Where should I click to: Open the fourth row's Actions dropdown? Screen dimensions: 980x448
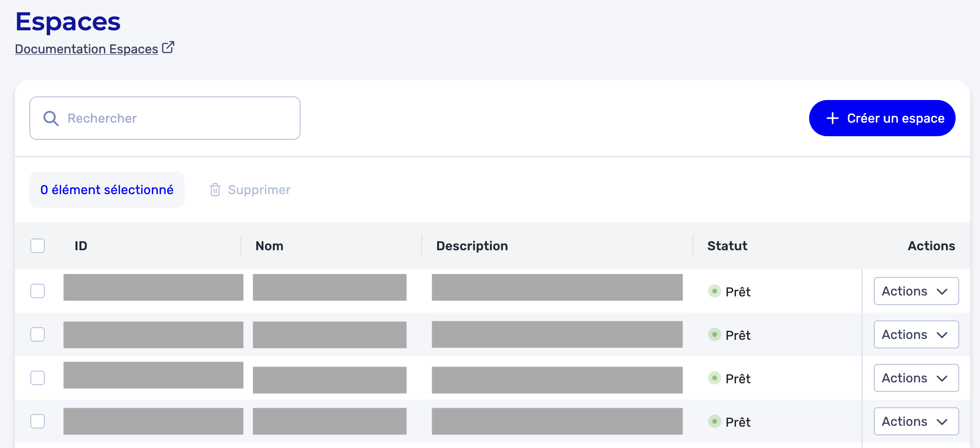coord(916,421)
